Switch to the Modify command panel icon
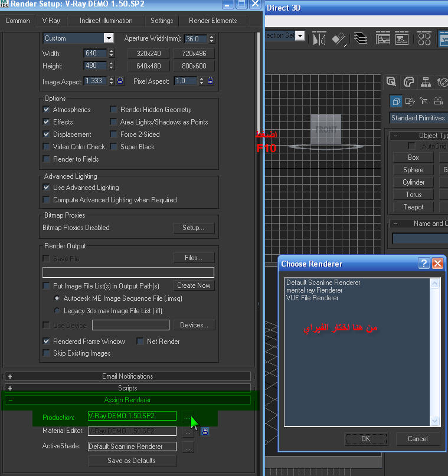 (408, 81)
